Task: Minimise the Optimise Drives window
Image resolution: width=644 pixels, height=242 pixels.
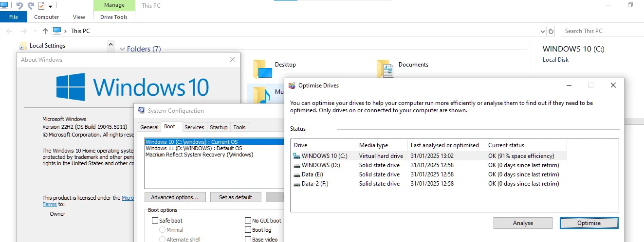Action: [x=569, y=85]
